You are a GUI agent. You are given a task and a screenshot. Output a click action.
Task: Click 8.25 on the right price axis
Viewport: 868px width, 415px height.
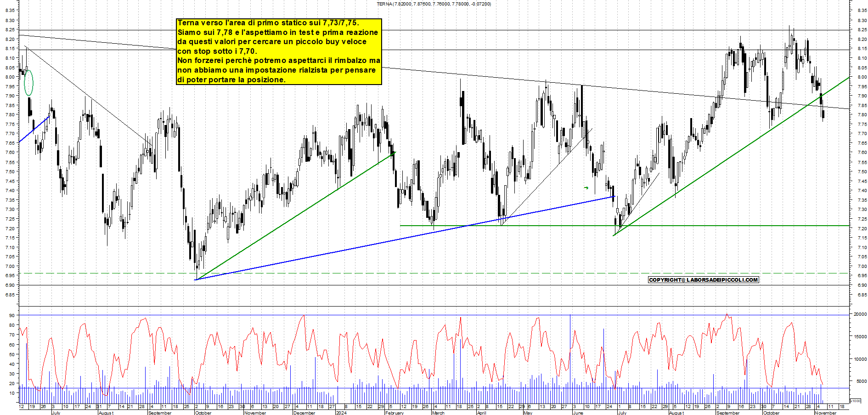pyautogui.click(x=862, y=29)
